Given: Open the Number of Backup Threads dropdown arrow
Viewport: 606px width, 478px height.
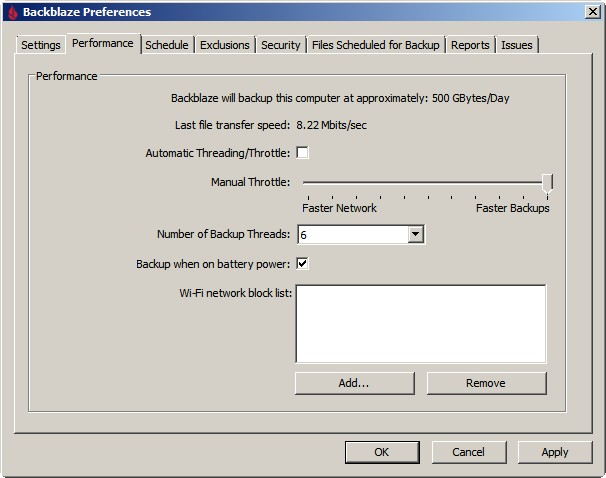Looking at the screenshot, I should pos(415,234).
